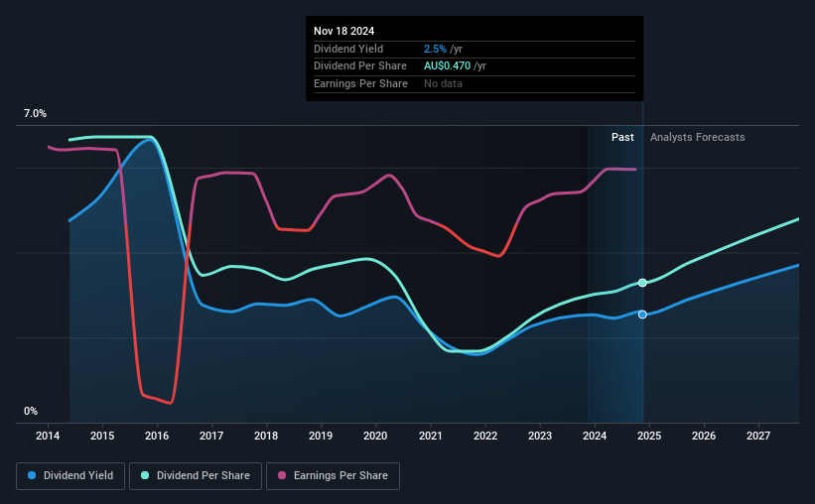The width and height of the screenshot is (815, 504).
Task: Click the 'Earnings Per Share' tooltip row label
Action: (360, 83)
